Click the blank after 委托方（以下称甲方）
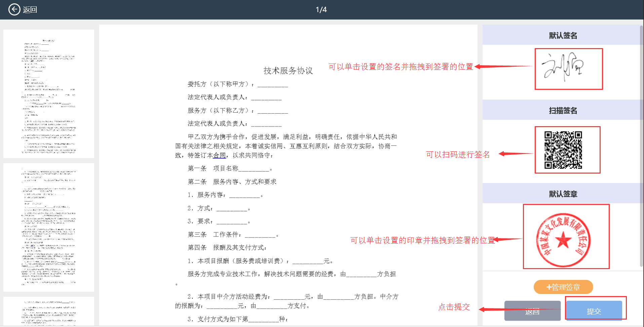The image size is (644, 327). 273,84
